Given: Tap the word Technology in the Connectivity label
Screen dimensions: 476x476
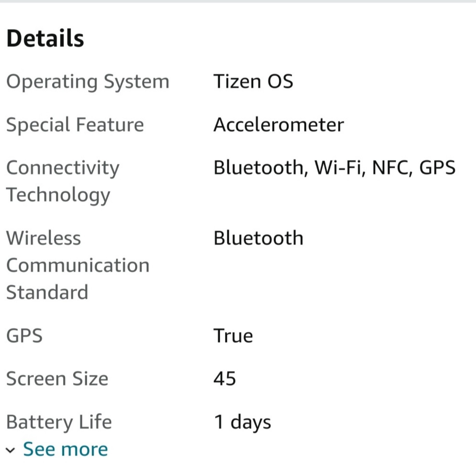Looking at the screenshot, I should [58, 195].
